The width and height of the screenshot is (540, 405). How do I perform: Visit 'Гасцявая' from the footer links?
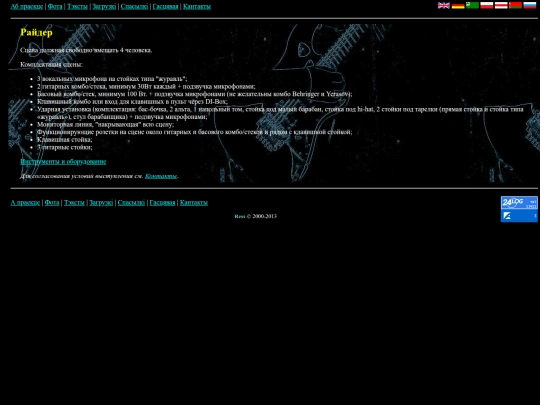tap(162, 202)
